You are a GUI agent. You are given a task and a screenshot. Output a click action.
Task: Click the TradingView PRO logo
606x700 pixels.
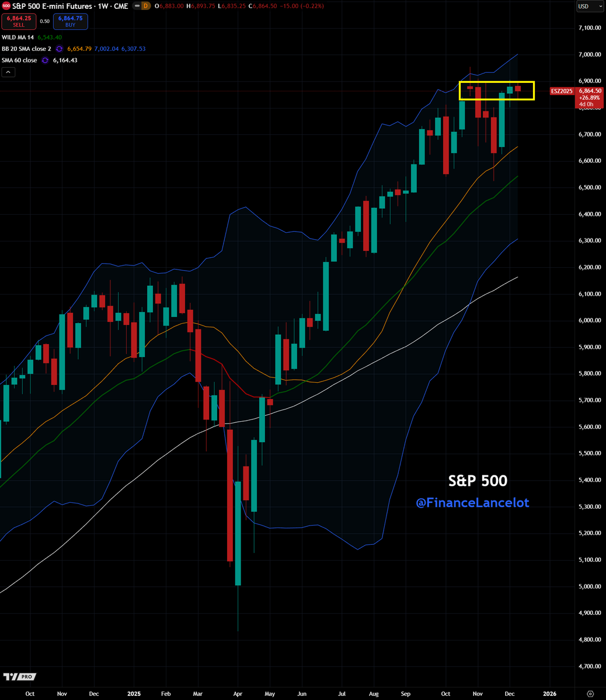(x=19, y=676)
